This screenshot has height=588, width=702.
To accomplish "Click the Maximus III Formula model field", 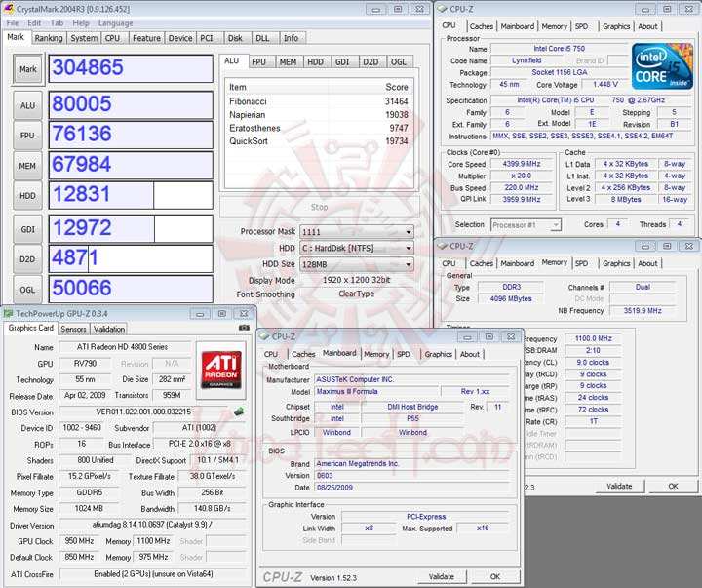I will click(376, 391).
